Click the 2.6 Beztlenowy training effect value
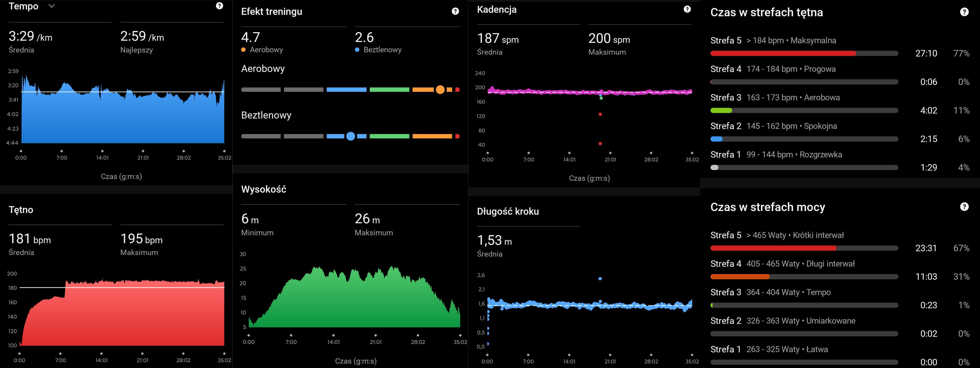This screenshot has height=368, width=980. (364, 37)
